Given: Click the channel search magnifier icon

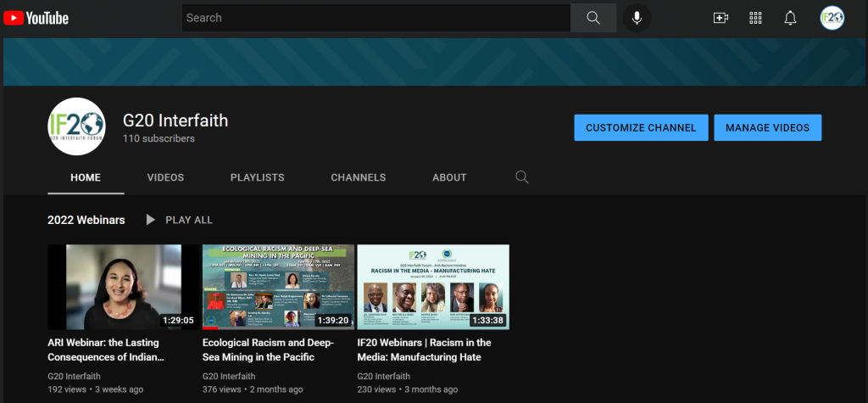Looking at the screenshot, I should coord(521,176).
